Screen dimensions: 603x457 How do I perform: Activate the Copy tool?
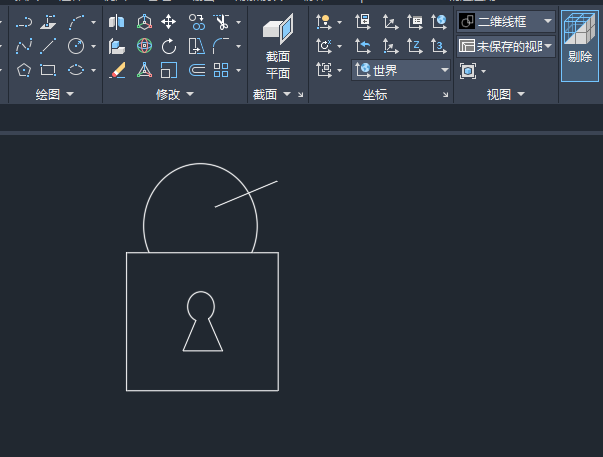(197, 22)
